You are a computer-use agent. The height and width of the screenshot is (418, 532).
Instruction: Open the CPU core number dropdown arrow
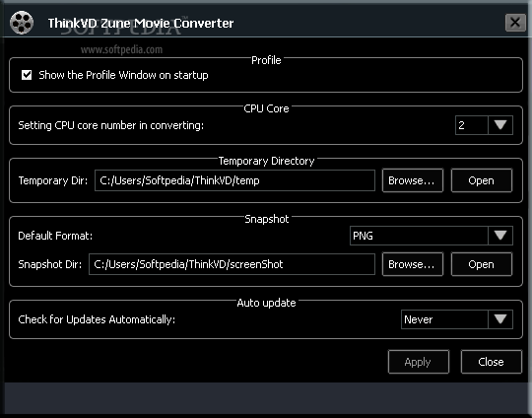(500, 125)
